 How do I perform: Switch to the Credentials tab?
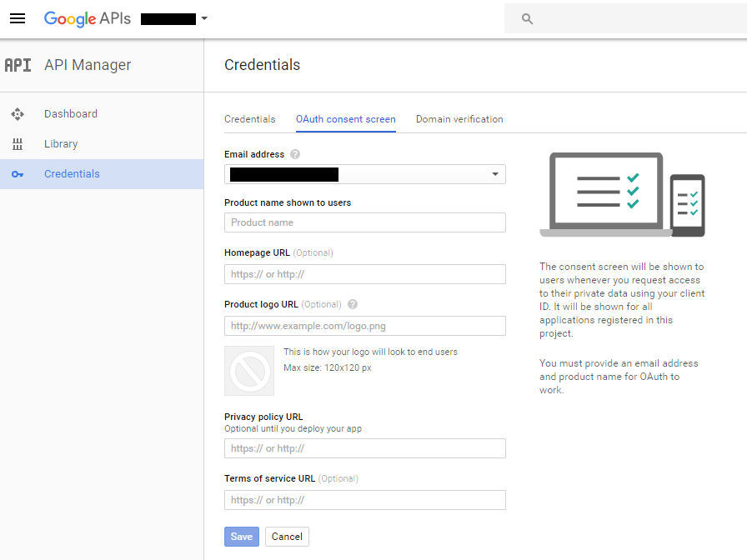click(x=249, y=119)
